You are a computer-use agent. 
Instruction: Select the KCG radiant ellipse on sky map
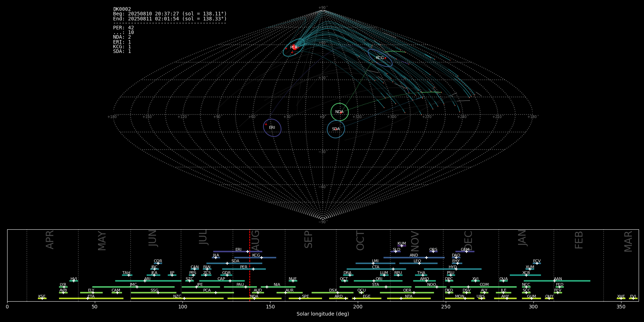click(x=380, y=58)
